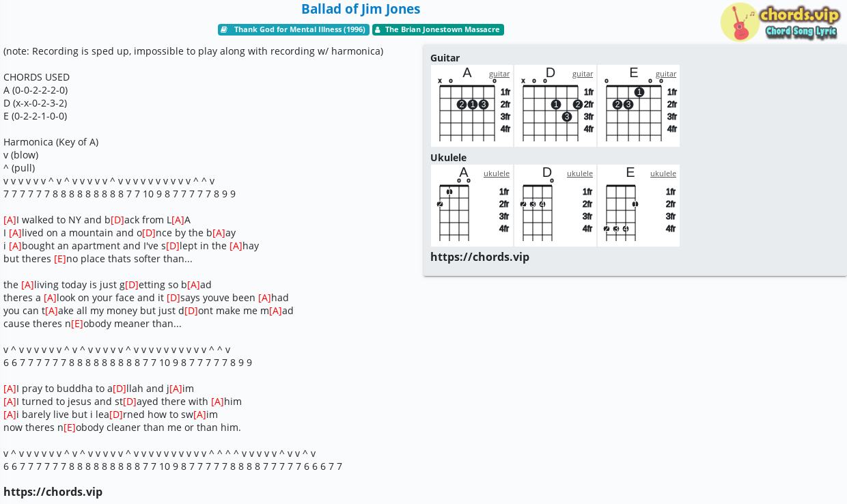The width and height of the screenshot is (847, 504).
Task: Select the ukulele E chord diagram
Action: tap(639, 206)
